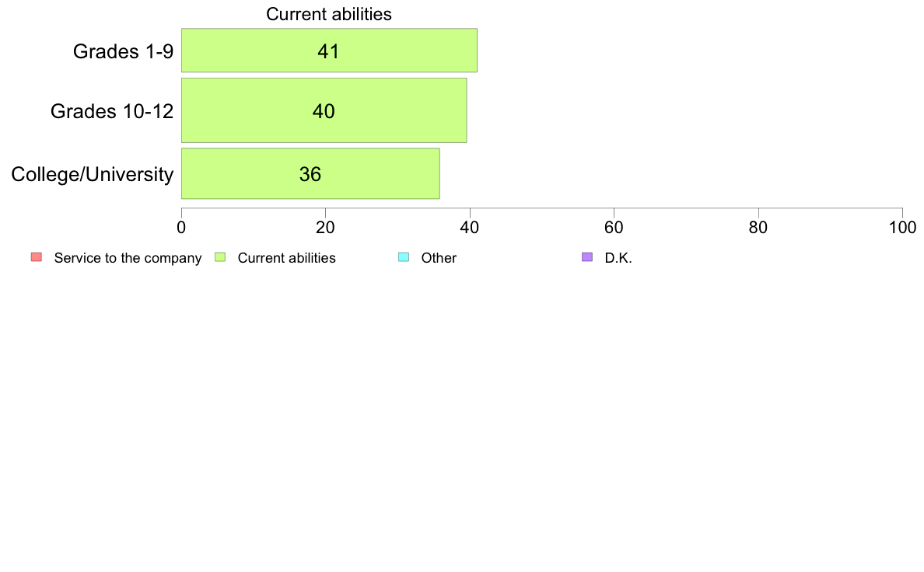Click the red Service to the company swatch

pyautogui.click(x=37, y=257)
